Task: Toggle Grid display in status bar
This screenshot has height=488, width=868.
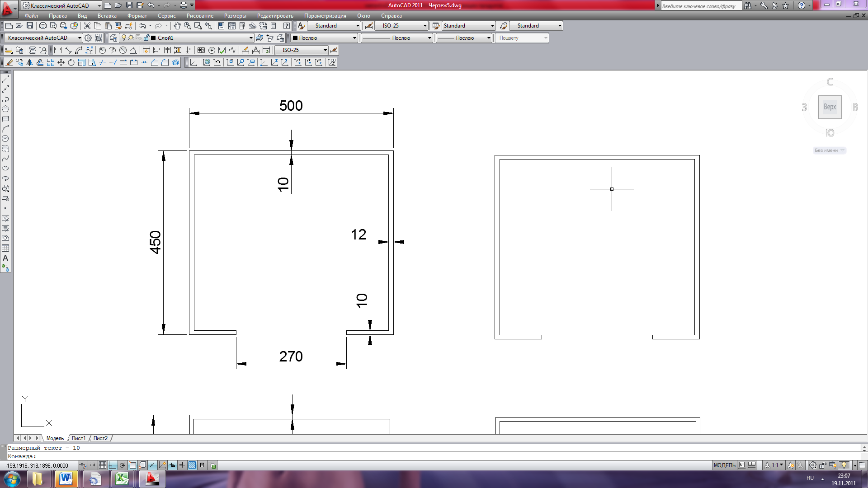Action: (x=103, y=465)
